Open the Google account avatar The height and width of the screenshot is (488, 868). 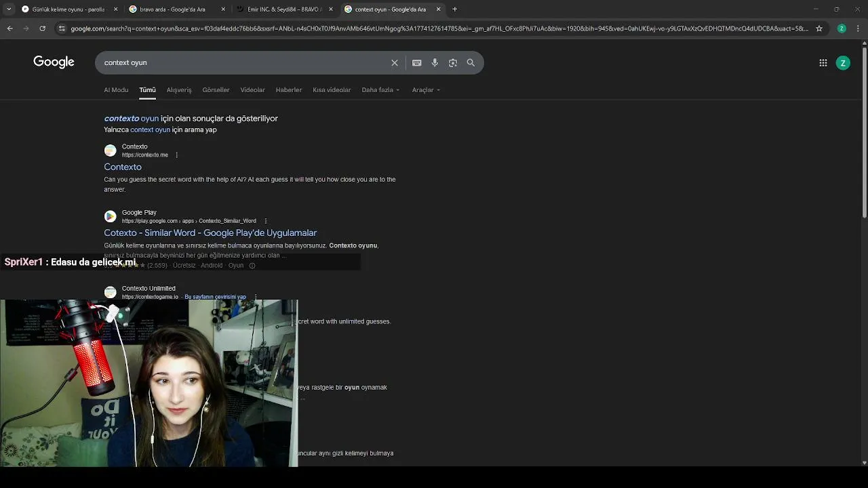tap(843, 63)
